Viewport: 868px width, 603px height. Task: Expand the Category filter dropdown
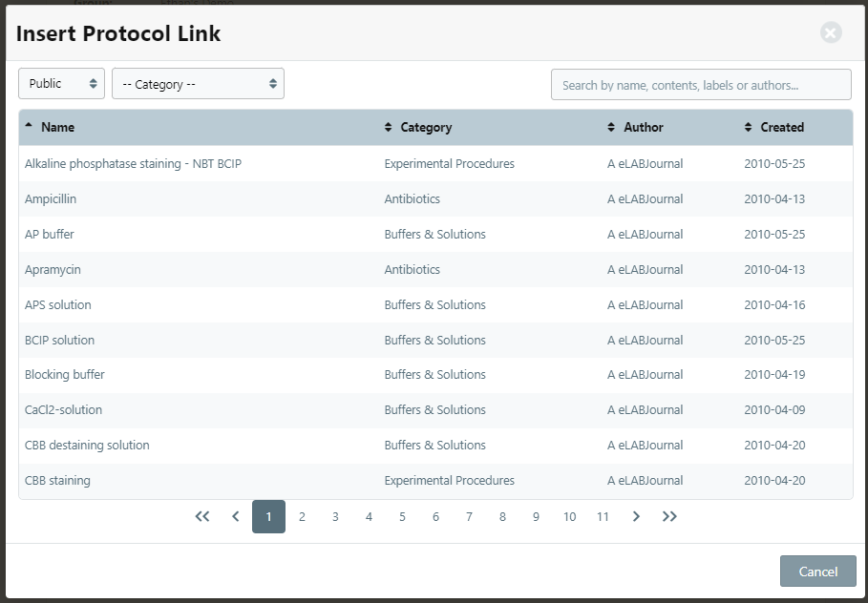click(x=198, y=84)
